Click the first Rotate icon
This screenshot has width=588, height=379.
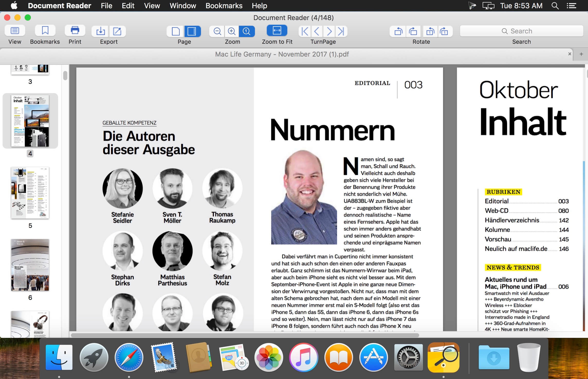[398, 31]
